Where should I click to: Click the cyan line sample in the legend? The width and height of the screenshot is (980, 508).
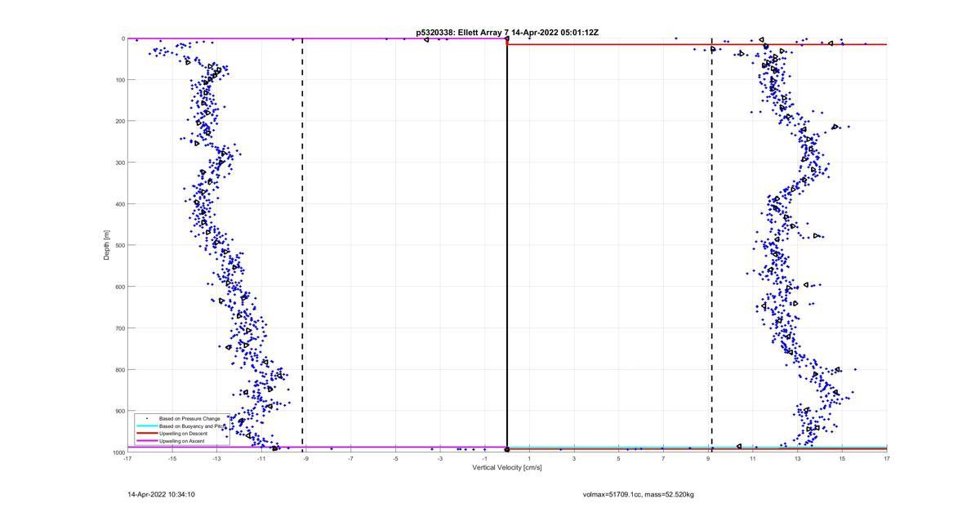[x=146, y=426]
